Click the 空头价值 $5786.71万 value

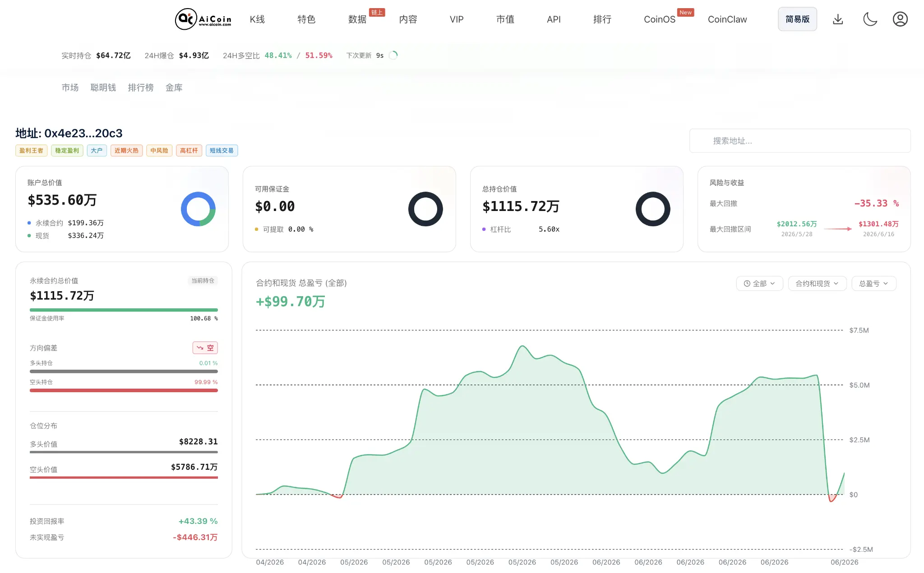[194, 467]
